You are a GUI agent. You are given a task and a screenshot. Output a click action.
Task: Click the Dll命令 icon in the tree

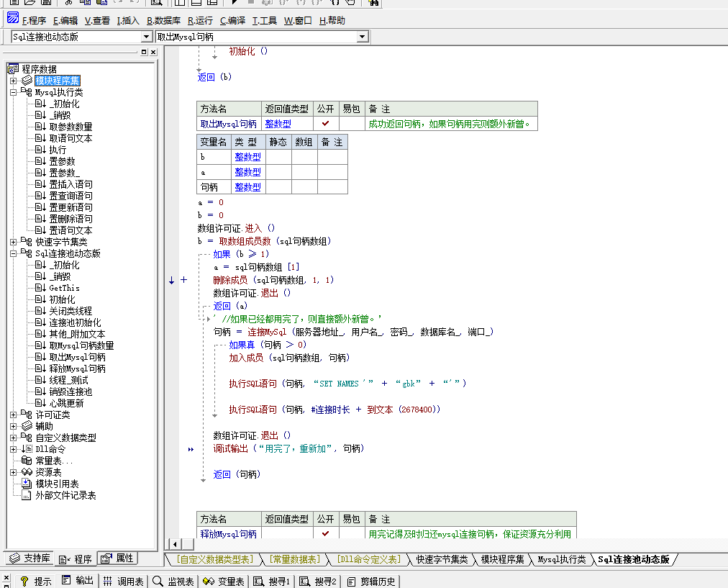click(x=27, y=449)
